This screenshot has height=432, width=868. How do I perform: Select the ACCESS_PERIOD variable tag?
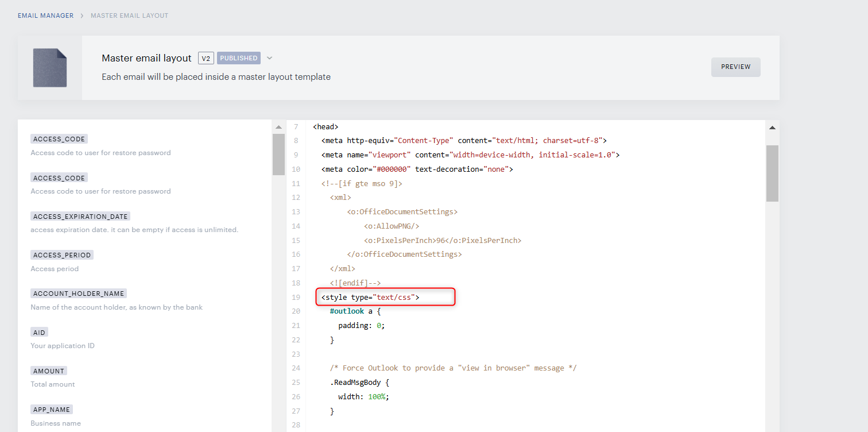tap(62, 255)
